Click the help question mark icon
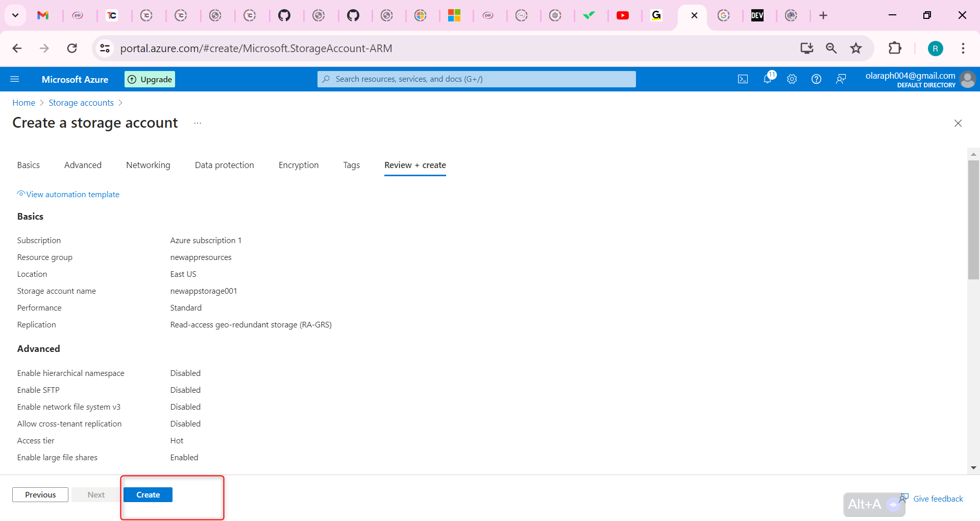 pyautogui.click(x=816, y=79)
